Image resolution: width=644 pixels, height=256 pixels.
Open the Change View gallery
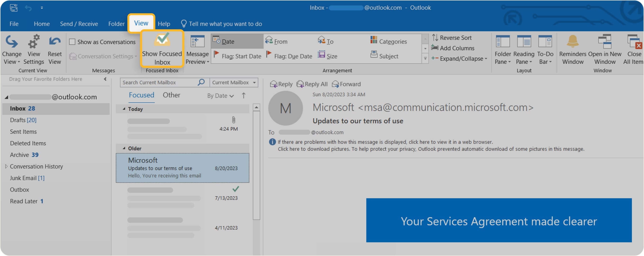(12, 49)
